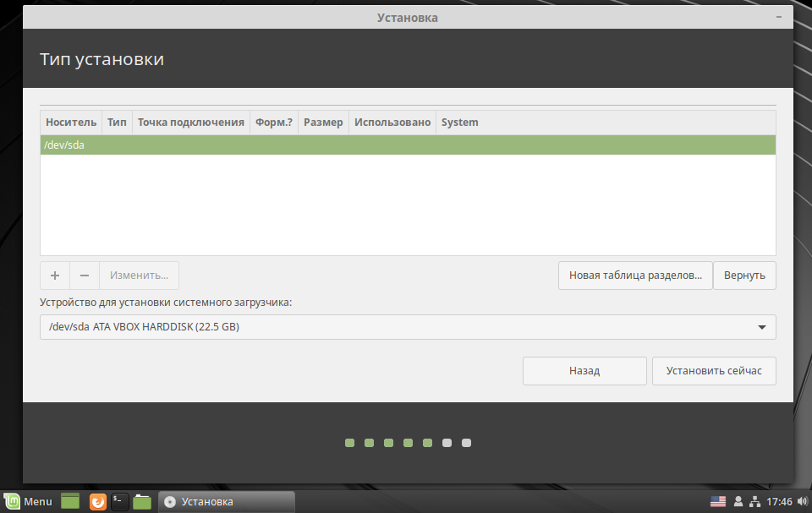Image resolution: width=812 pixels, height=513 pixels.
Task: Click the "Назад" button
Action: pyautogui.click(x=584, y=370)
